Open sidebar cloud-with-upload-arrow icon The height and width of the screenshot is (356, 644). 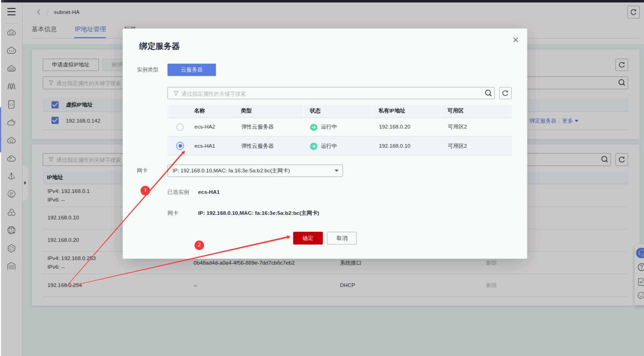coord(11,140)
